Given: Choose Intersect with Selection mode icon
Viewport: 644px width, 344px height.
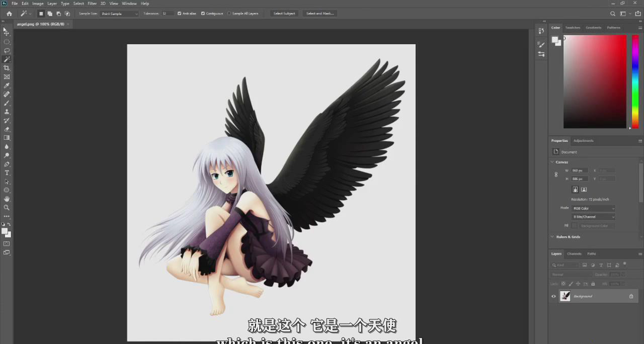Looking at the screenshot, I should click(x=67, y=14).
